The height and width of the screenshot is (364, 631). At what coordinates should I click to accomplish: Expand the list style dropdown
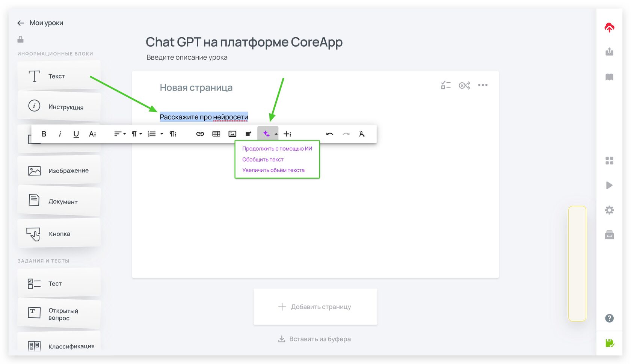tap(162, 134)
